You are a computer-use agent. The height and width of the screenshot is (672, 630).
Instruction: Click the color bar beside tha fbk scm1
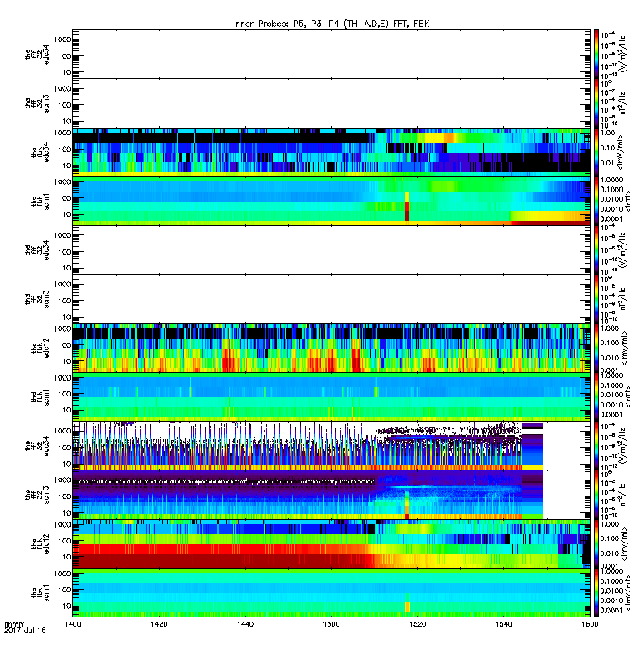click(596, 201)
